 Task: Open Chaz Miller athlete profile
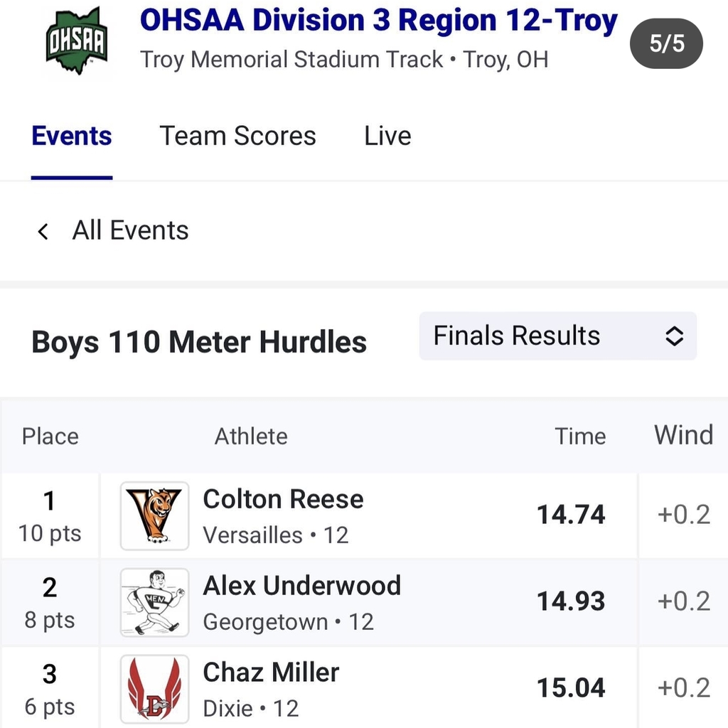tap(271, 673)
